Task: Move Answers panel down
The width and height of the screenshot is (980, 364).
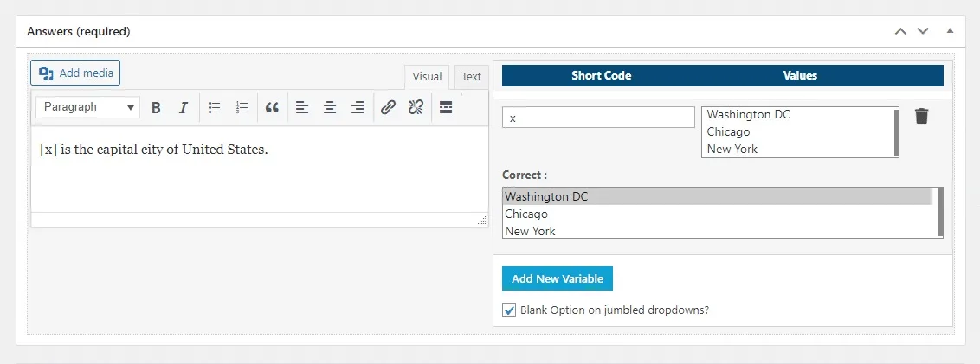Action: click(x=923, y=31)
